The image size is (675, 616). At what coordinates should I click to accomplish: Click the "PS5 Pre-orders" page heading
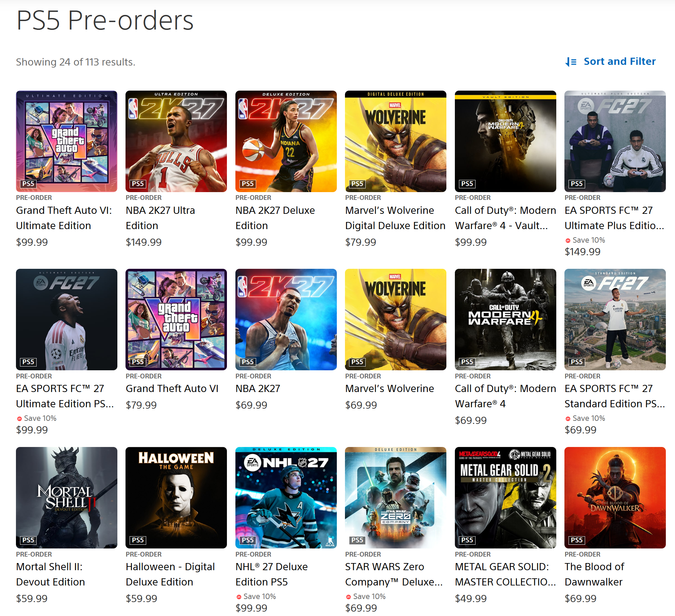coord(105,20)
